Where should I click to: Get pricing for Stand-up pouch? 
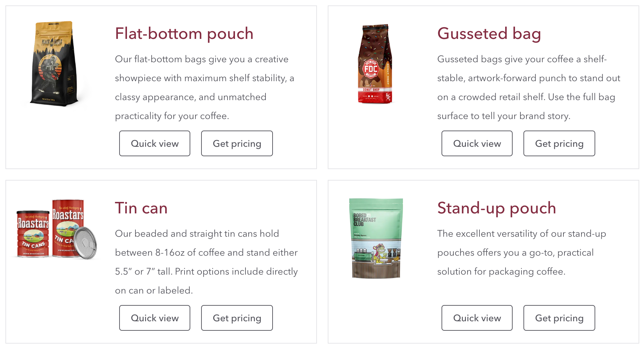click(559, 318)
